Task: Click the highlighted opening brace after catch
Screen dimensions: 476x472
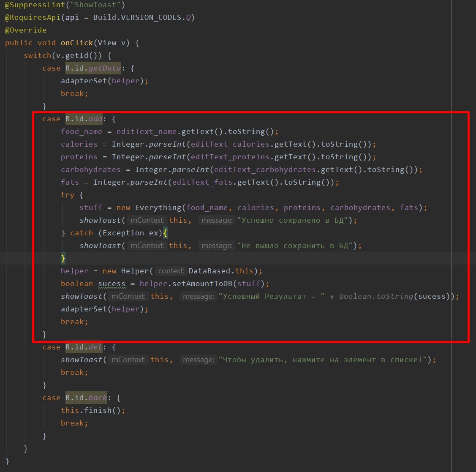Action: (x=165, y=233)
